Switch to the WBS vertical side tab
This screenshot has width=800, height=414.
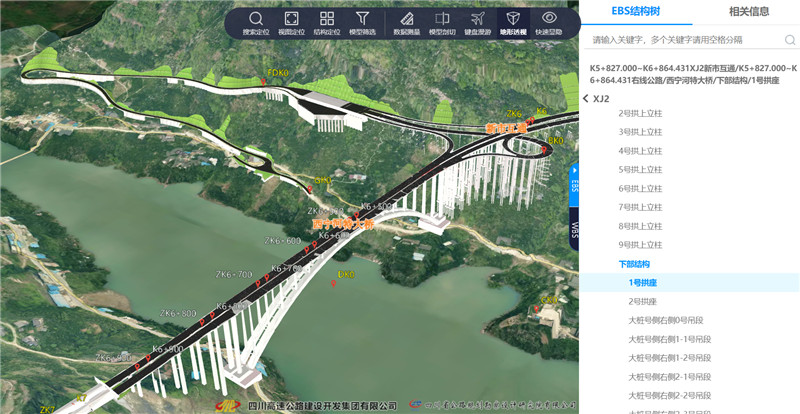coord(575,230)
